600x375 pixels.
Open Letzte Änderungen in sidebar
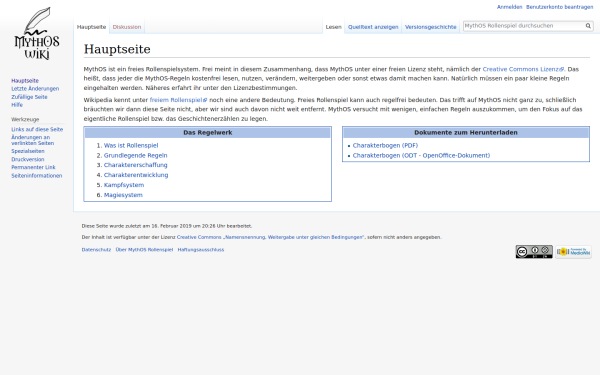(x=35, y=89)
